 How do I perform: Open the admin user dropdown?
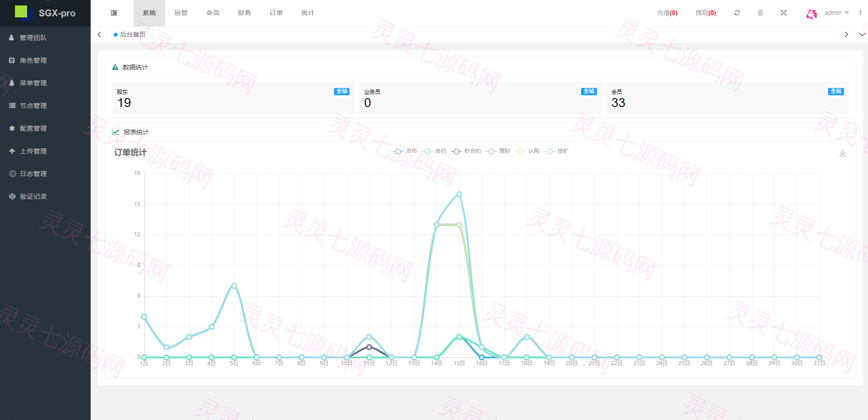click(836, 13)
